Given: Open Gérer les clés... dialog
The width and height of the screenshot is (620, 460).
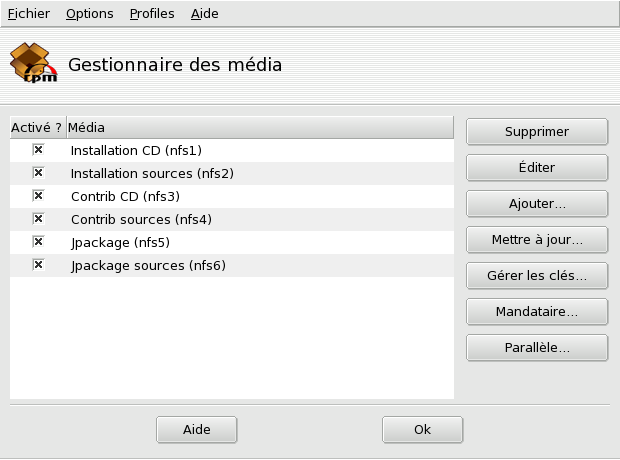Looking at the screenshot, I should coord(537,276).
